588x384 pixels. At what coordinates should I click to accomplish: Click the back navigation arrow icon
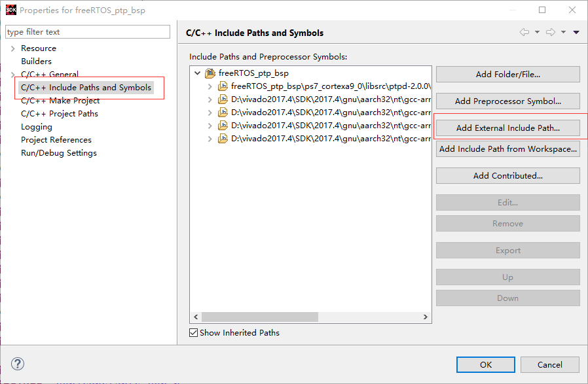[x=524, y=32]
